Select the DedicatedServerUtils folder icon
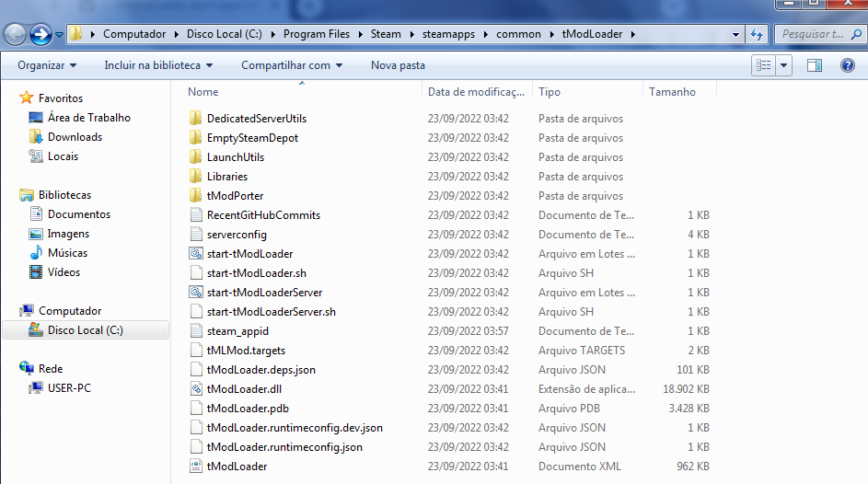Viewport: 868px width, 484px height. coord(195,119)
